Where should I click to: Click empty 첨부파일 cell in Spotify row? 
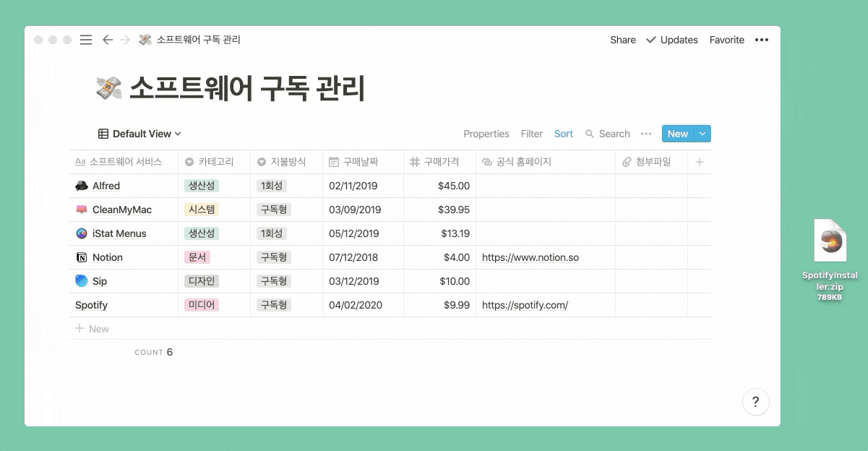651,305
